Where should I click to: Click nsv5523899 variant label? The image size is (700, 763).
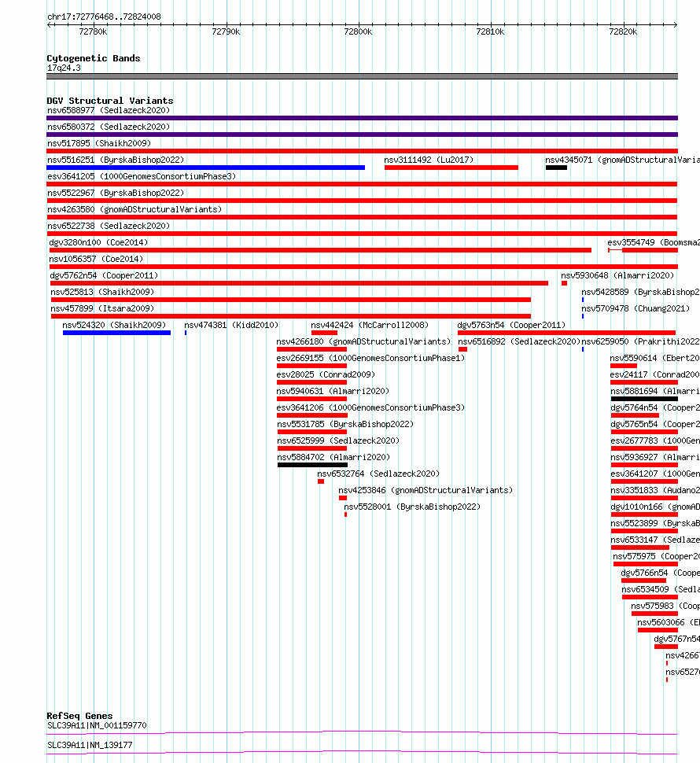655,524
